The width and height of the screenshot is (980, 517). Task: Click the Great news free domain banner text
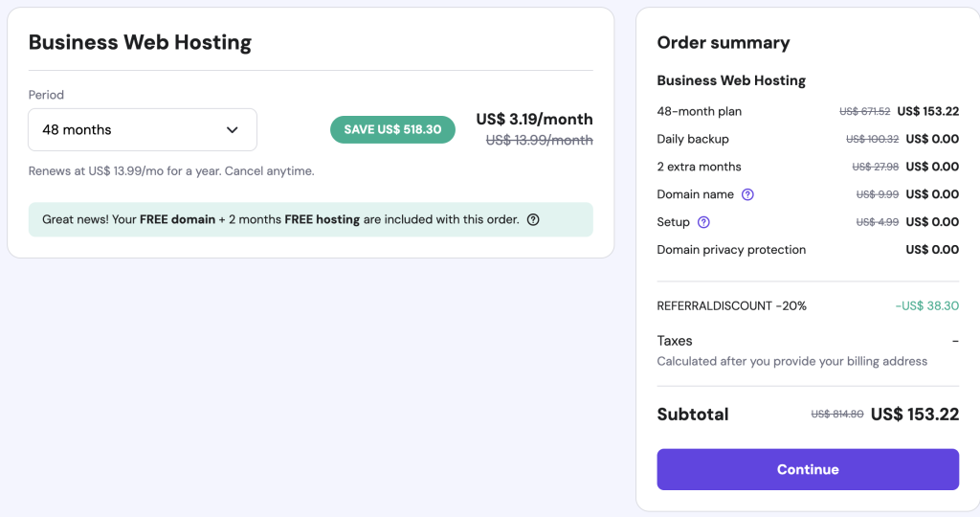(x=280, y=219)
